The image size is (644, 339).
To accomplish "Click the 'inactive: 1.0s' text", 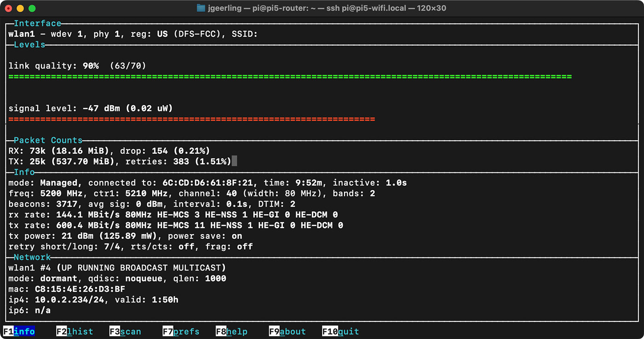I will coord(370,183).
